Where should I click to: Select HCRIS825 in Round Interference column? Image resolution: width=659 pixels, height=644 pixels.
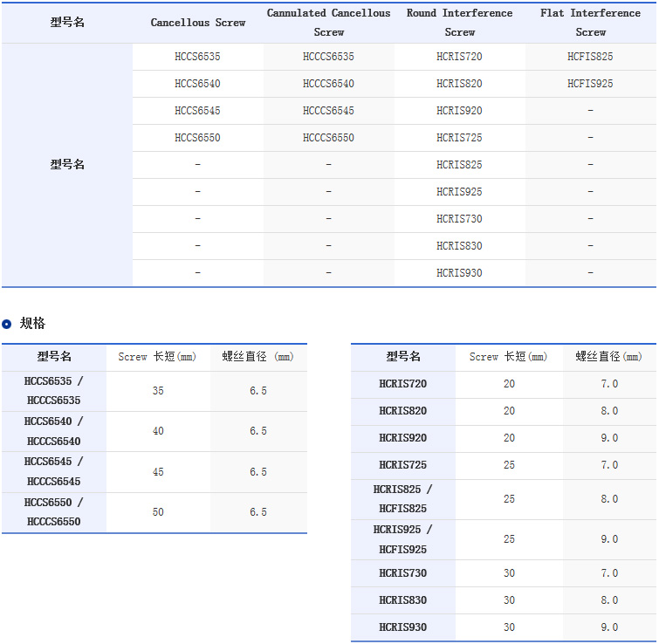coord(459,165)
